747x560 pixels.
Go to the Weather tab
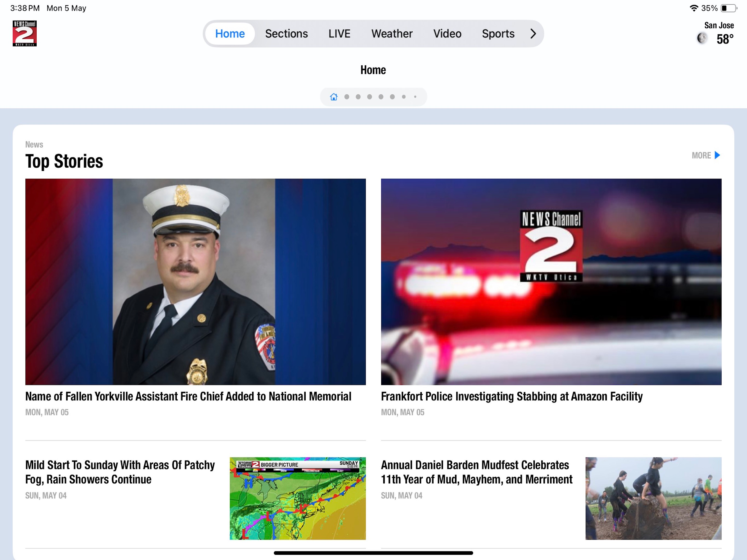click(392, 33)
